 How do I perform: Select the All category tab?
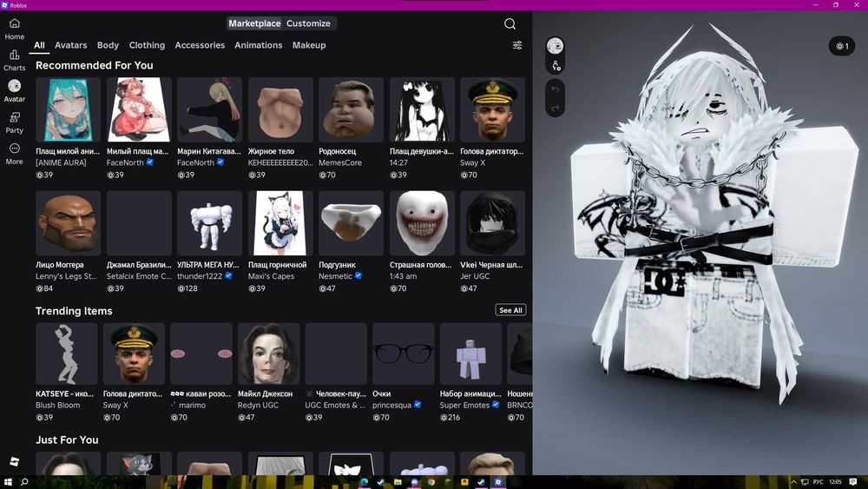pos(39,45)
